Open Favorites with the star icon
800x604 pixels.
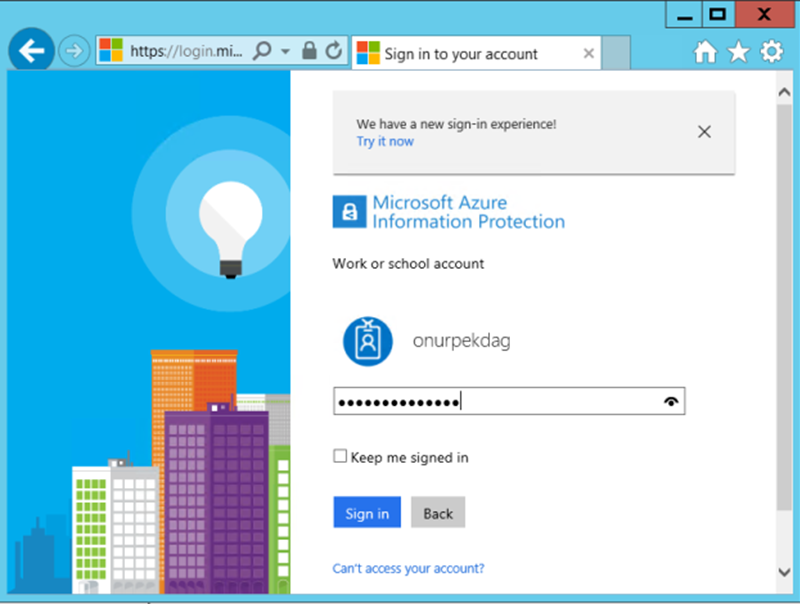(738, 51)
